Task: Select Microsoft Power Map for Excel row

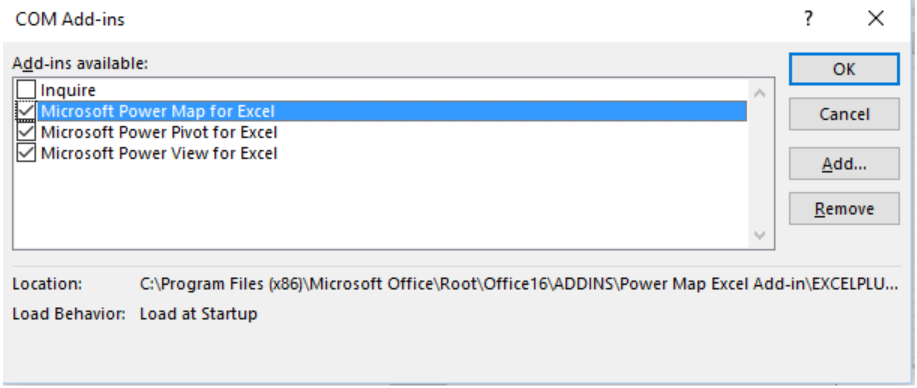Action: point(392,111)
